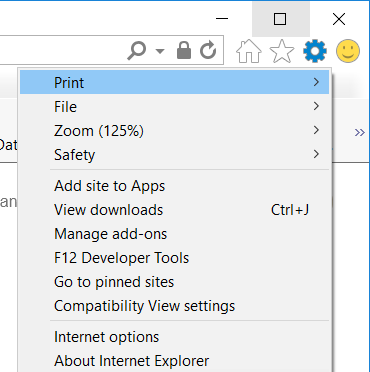Click the Refresh arrow icon
The width and height of the screenshot is (370, 372).
tap(208, 51)
